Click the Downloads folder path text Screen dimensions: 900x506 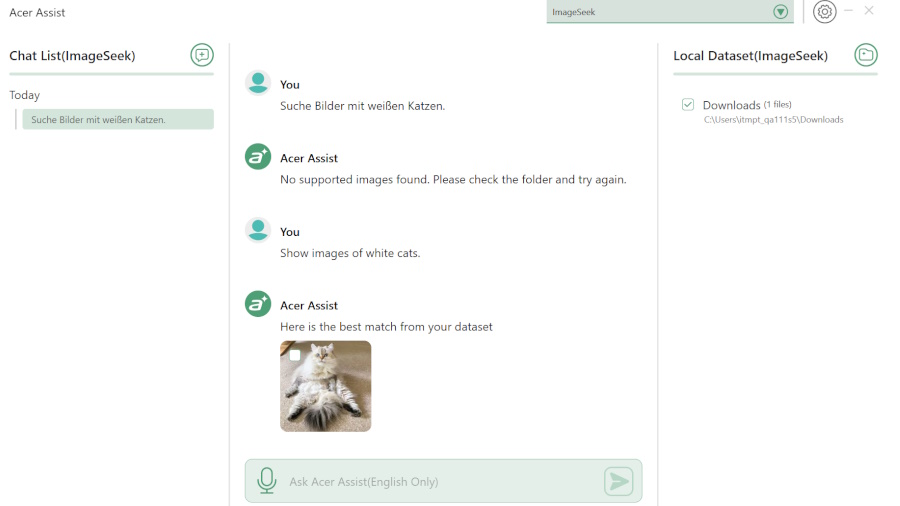pos(774,120)
